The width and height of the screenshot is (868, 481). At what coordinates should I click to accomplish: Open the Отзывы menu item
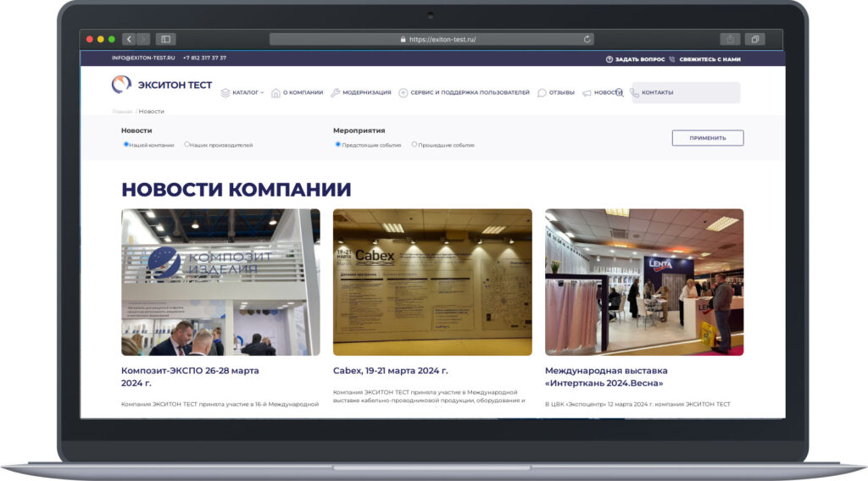point(561,92)
